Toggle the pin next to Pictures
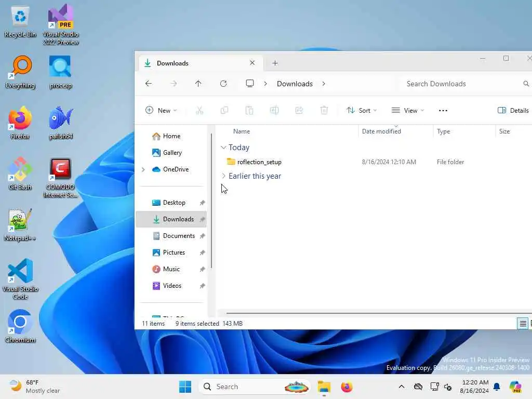Image resolution: width=532 pixels, height=399 pixels. pos(202,252)
